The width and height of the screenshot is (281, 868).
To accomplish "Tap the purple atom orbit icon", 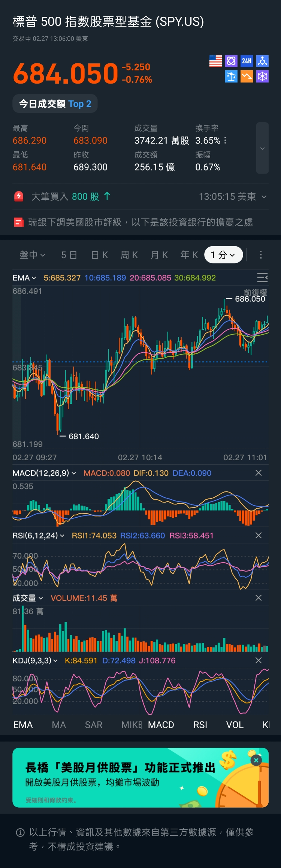I will coord(231,61).
